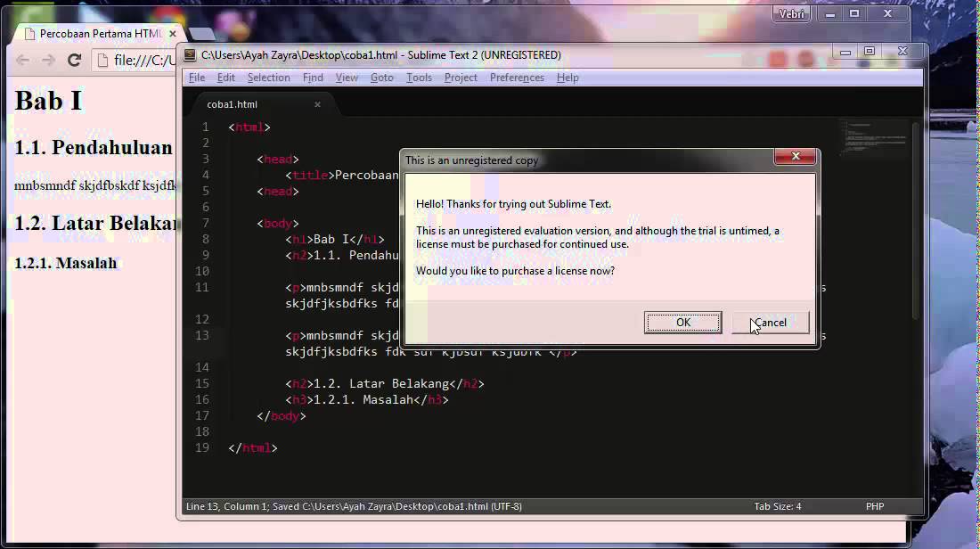Close the unregistered copy dialog with X
The width and height of the screenshot is (980, 549).
coord(795,156)
